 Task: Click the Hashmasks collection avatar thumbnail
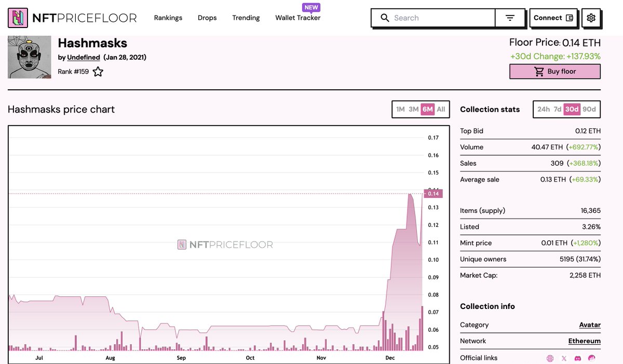click(x=29, y=57)
